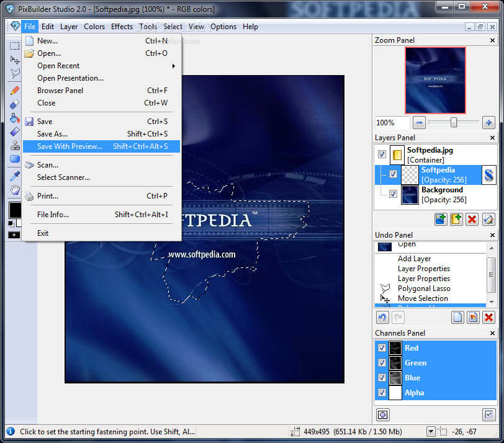Select the paint bucket fill tool
Screen dimensions: 504x443
[14, 119]
